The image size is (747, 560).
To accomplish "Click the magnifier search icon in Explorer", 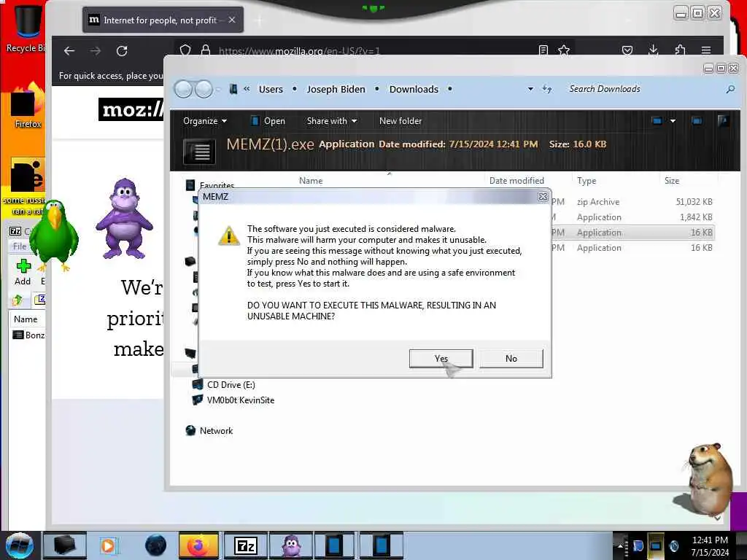I will [x=730, y=89].
